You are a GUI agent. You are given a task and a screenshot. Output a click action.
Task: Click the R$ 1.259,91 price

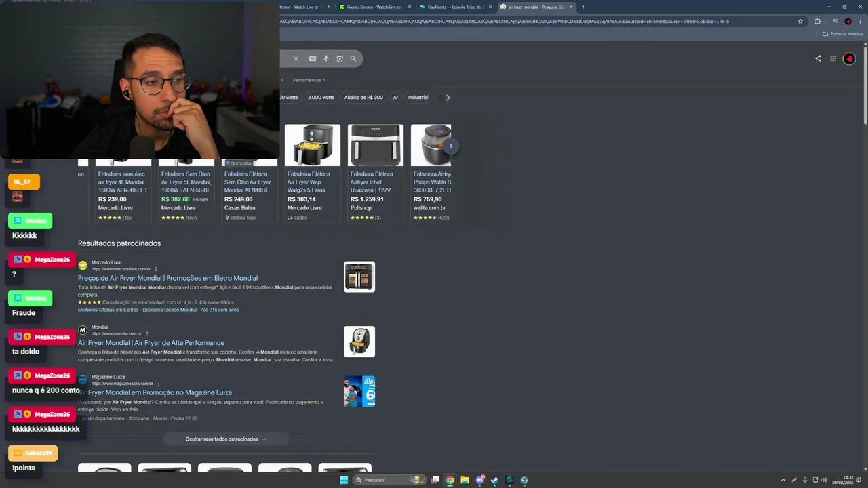pos(367,199)
